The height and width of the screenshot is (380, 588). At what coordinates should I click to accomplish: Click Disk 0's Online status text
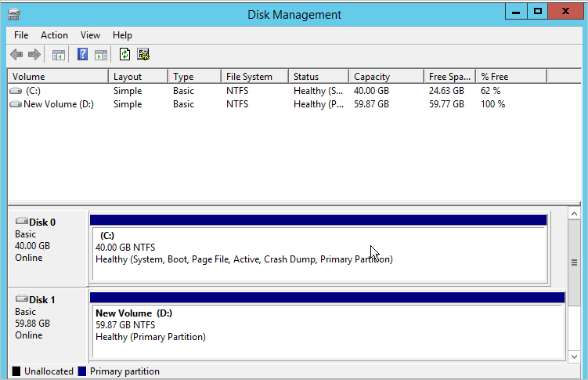tap(28, 258)
